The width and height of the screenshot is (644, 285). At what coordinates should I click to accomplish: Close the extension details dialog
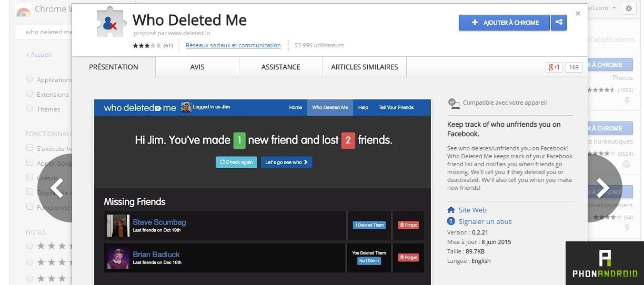[x=578, y=14]
